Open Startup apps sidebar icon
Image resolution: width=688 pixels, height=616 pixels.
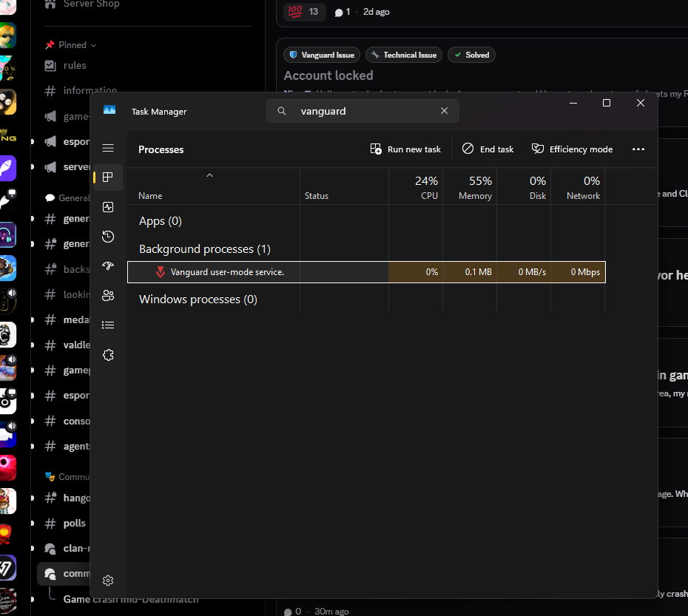pos(108,266)
